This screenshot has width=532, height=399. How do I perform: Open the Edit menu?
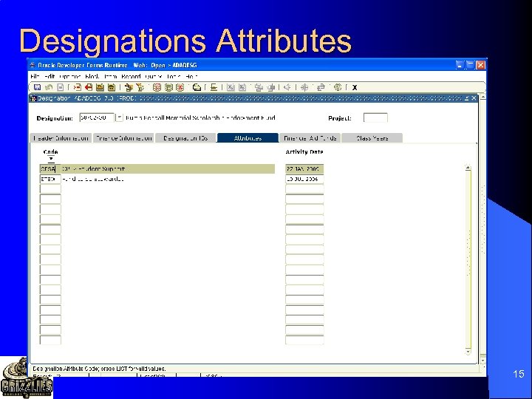(50, 76)
